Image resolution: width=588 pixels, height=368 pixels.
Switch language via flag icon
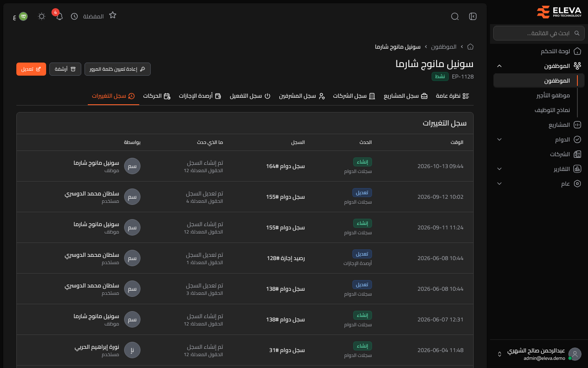coord(23,16)
